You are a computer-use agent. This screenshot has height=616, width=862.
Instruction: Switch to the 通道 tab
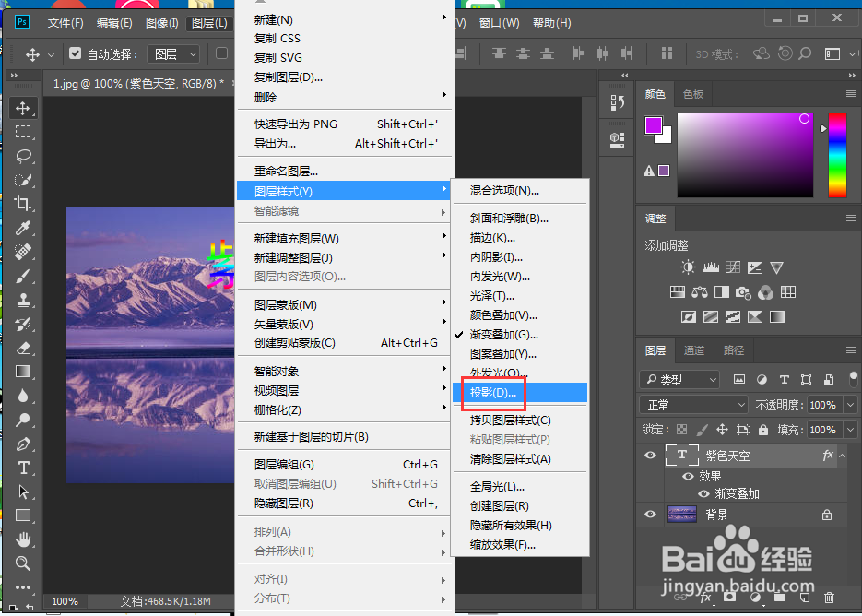[x=694, y=350]
